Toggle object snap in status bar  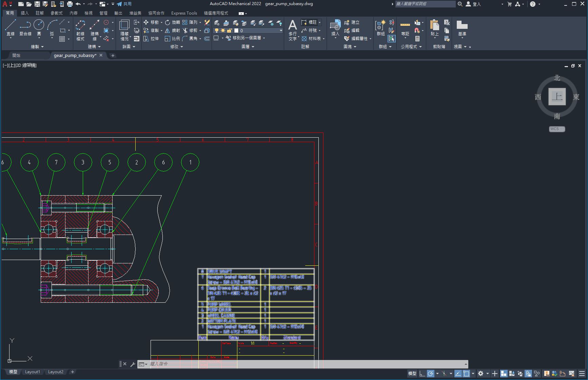click(466, 374)
